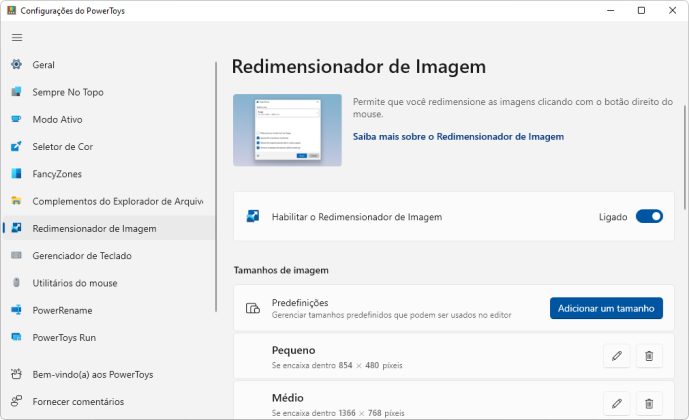
Task: Click the PowerToys title bar app icon
Action: [11, 10]
